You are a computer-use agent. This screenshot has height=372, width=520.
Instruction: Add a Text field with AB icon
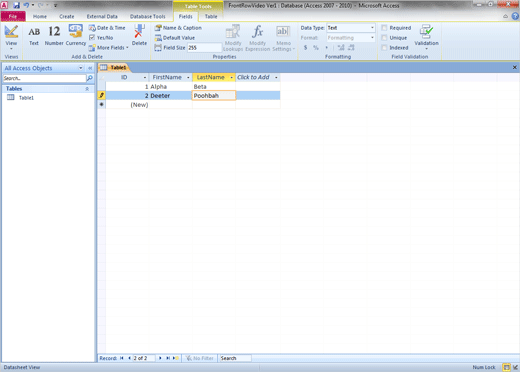34,36
